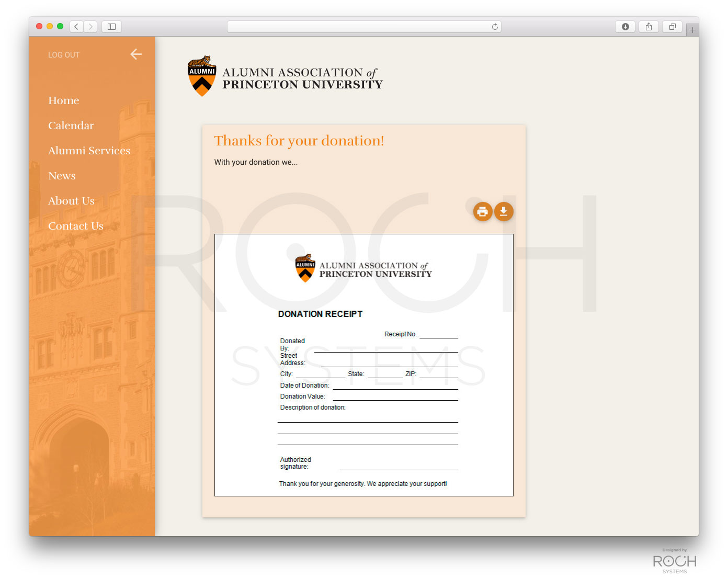Download the donation receipt

click(x=504, y=211)
